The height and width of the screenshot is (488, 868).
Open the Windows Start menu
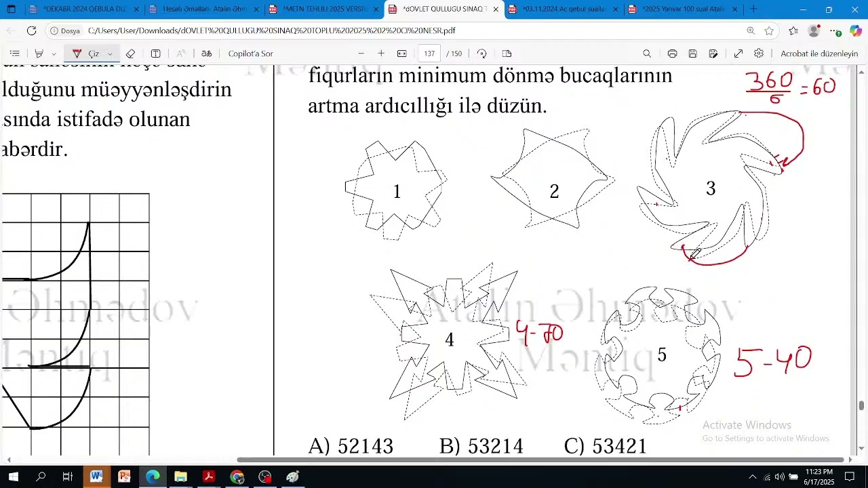tap(13, 477)
